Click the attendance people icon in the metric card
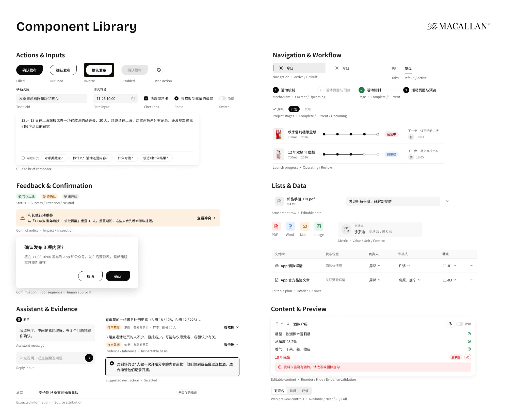Image resolution: width=518 pixels, height=420 pixels. coord(346,229)
